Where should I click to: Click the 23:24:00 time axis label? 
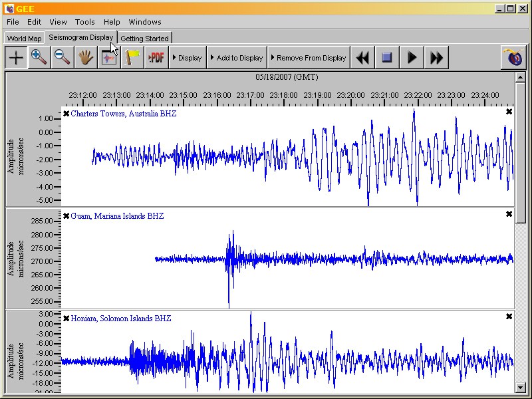485,95
